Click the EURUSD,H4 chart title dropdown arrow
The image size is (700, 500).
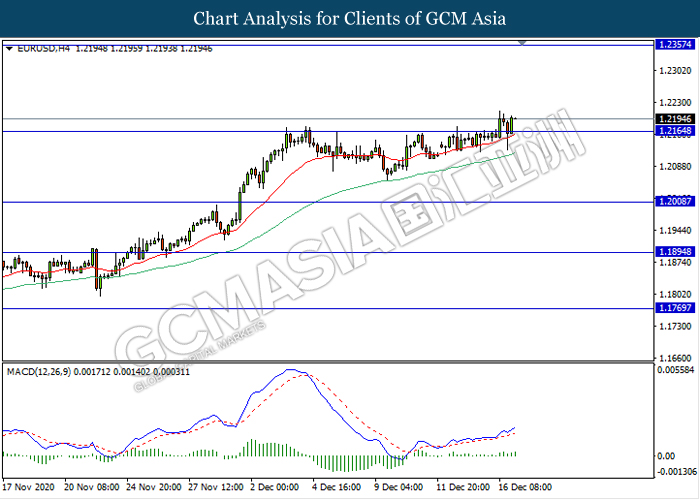(9, 49)
